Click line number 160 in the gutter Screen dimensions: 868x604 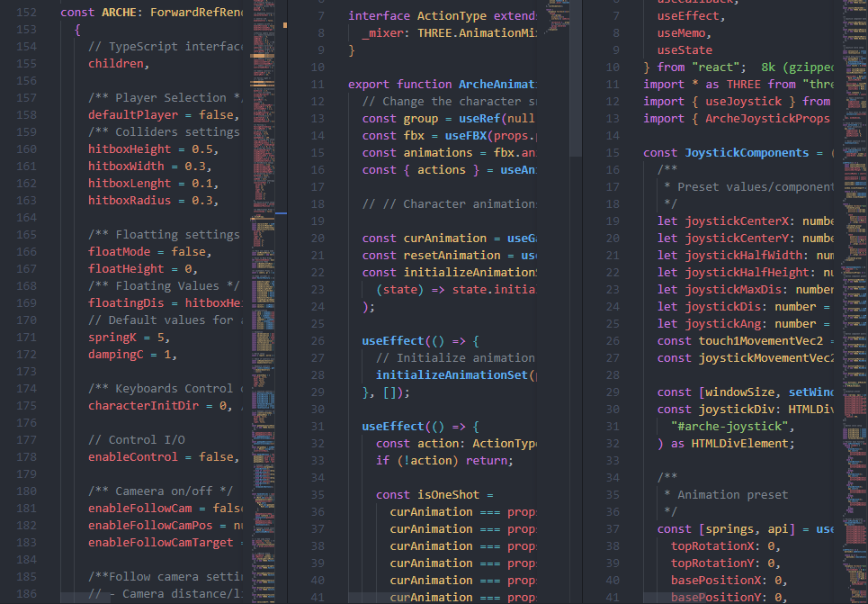click(31, 149)
